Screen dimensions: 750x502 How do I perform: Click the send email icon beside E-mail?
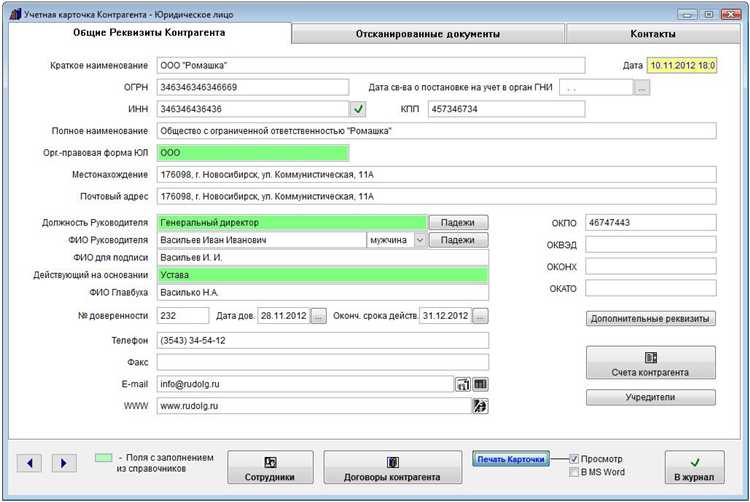(463, 384)
